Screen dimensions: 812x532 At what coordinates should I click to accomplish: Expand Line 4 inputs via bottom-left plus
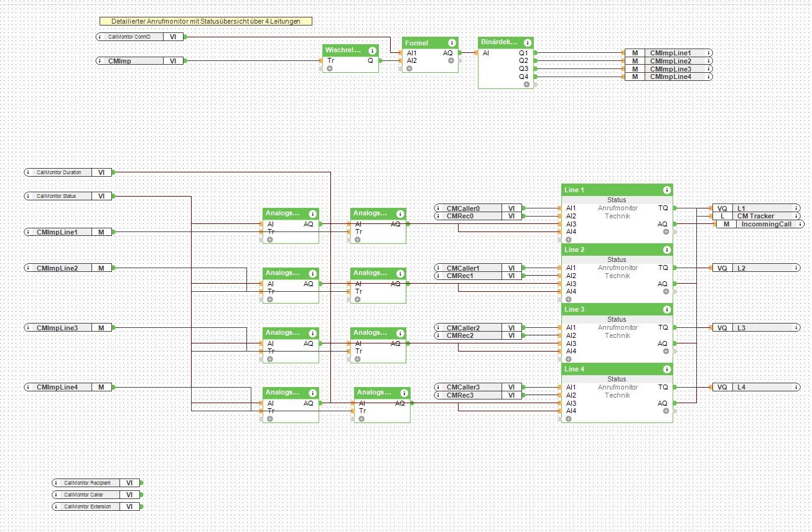point(569,419)
